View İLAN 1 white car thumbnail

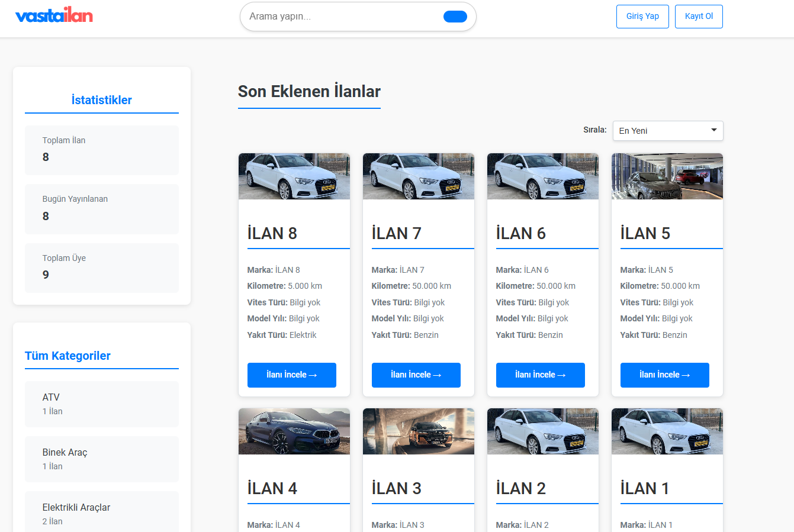(x=667, y=431)
